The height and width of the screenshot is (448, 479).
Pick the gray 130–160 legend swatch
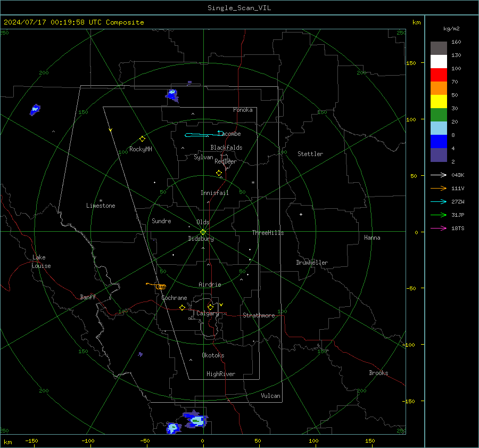[439, 48]
